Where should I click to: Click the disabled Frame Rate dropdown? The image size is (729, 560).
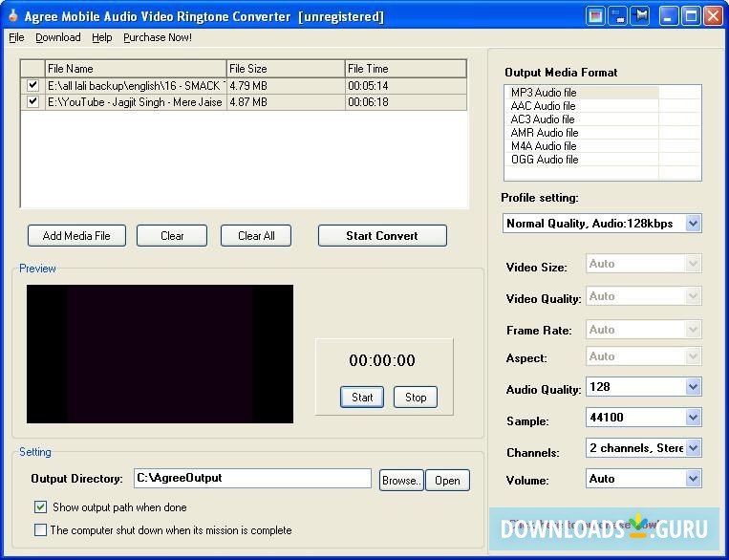click(x=643, y=330)
